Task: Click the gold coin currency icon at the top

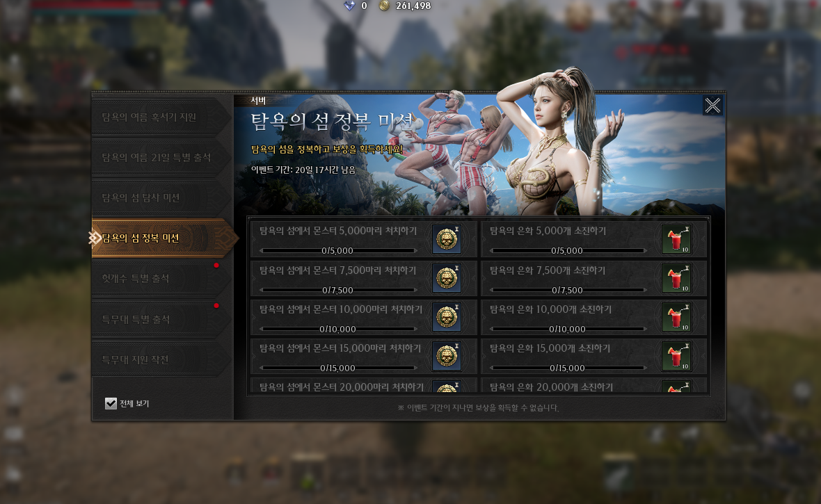Action: (x=384, y=6)
